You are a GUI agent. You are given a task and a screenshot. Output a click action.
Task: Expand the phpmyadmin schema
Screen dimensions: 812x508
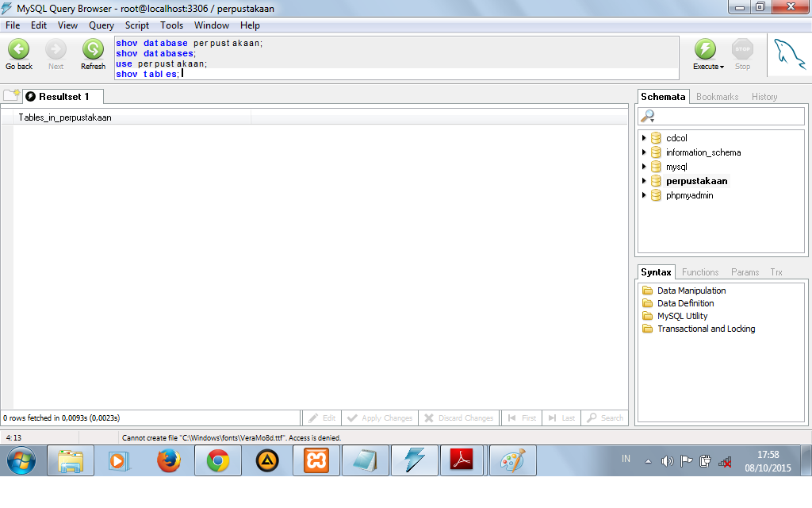(644, 195)
